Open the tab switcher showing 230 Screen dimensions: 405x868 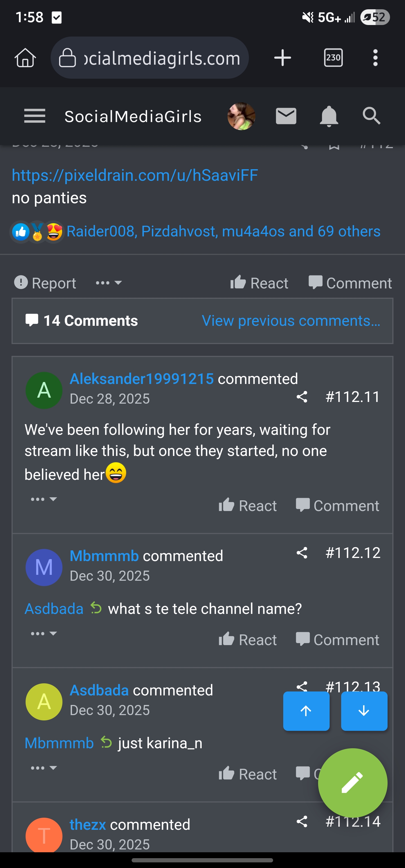[x=333, y=58]
